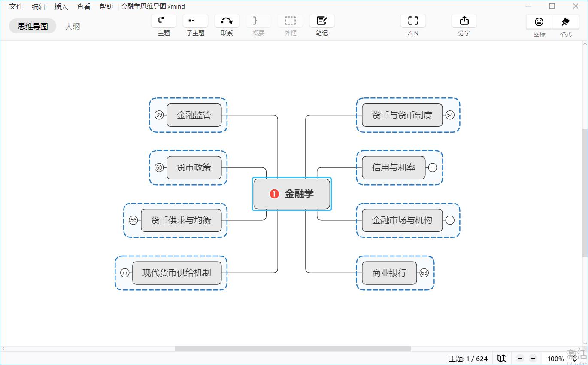Expand 商业银行 branch via 63 badge
The height and width of the screenshot is (365, 588).
click(x=424, y=273)
